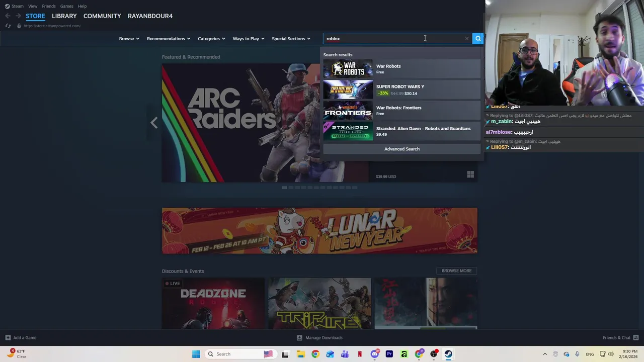
Task: Switch to the COMMUNITY tab
Action: tap(102, 16)
